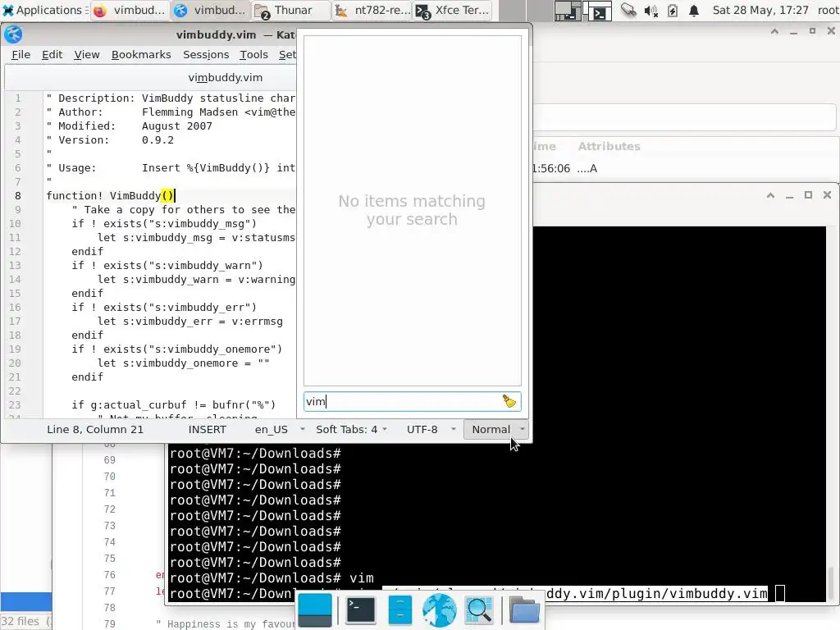Viewport: 840px width, 630px height.
Task: Click the last terminal prompt line with vimbuddy.vim
Action: [477, 593]
